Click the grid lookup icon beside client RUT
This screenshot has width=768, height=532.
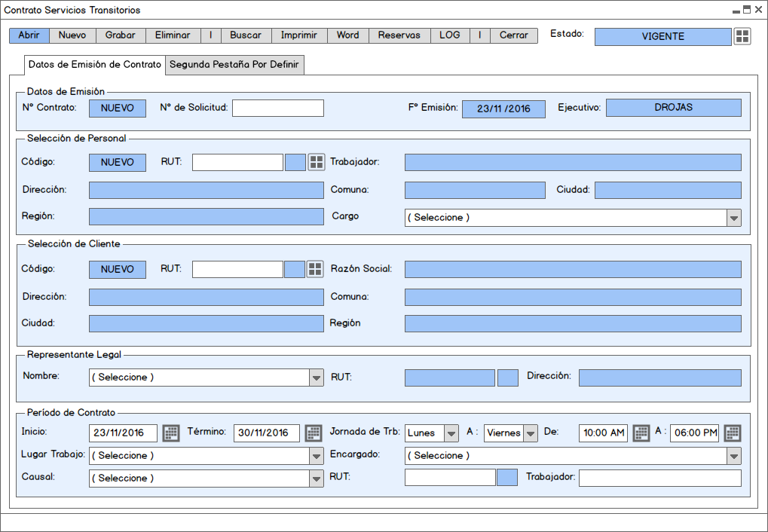coord(316,269)
